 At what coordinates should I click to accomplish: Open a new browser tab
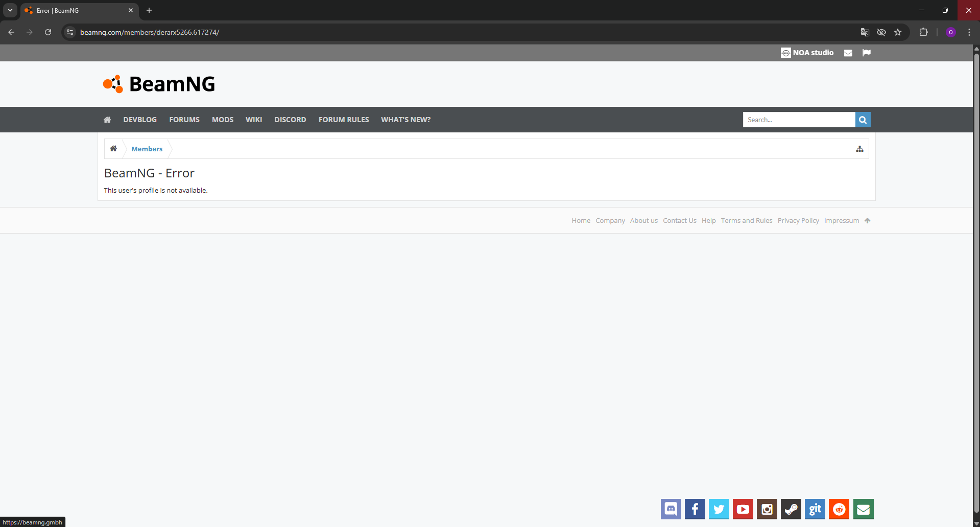coord(149,10)
